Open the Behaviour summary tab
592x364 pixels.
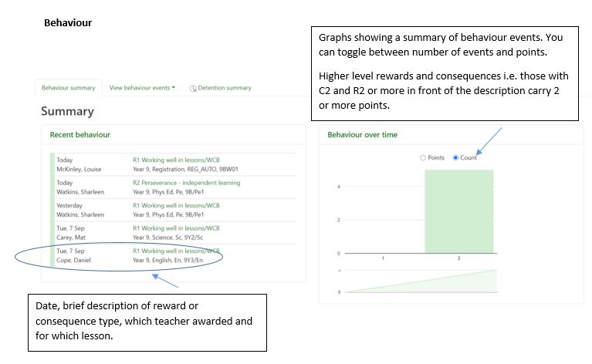(x=69, y=88)
